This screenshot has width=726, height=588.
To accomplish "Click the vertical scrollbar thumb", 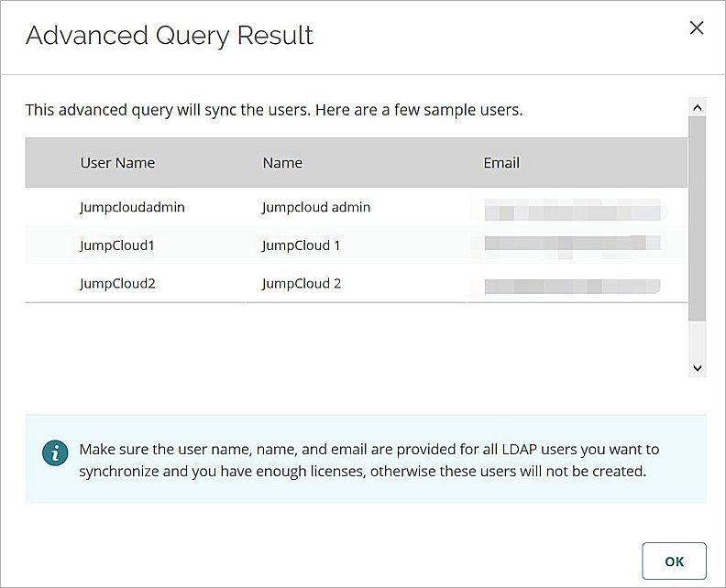I will (x=698, y=219).
